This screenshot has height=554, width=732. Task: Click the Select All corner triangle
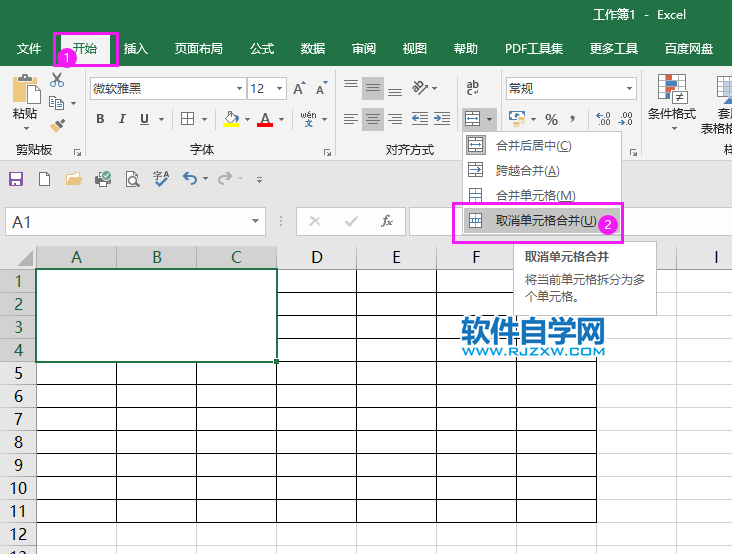[24, 258]
